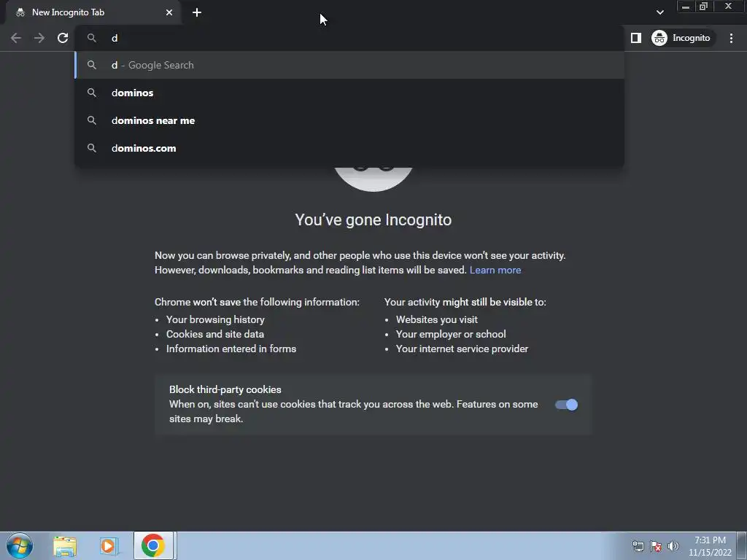Pick the 'dominos near me' suggestion

(x=349, y=120)
